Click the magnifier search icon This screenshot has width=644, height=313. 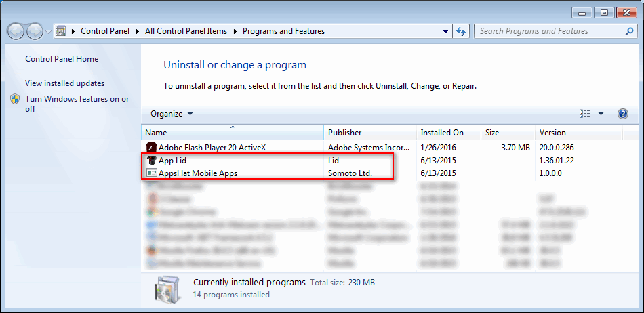coord(629,31)
